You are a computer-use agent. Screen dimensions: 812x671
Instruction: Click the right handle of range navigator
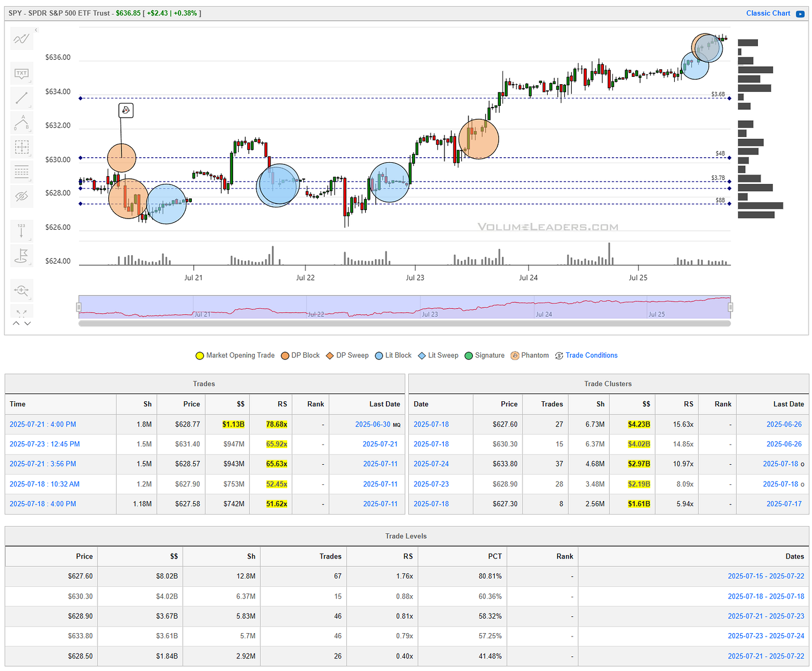[731, 307]
